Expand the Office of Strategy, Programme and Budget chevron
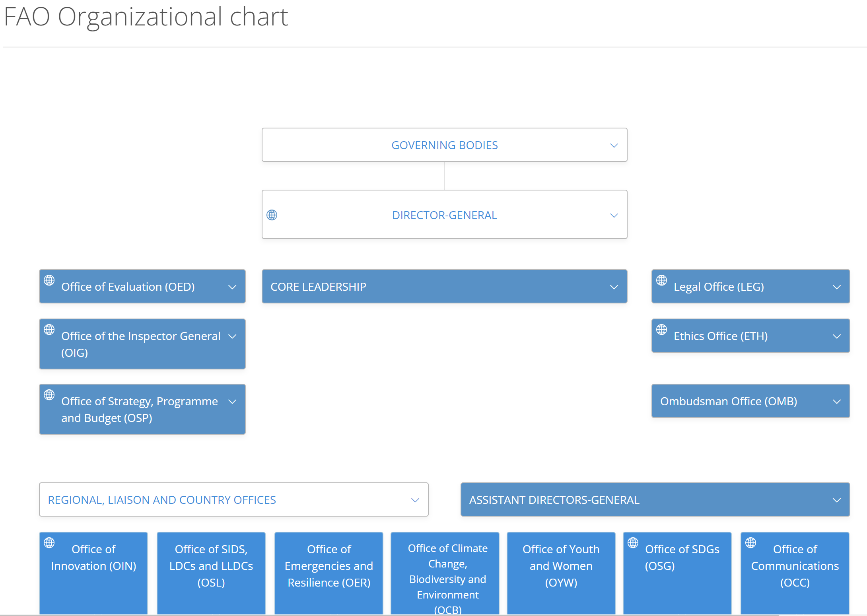 (x=232, y=402)
